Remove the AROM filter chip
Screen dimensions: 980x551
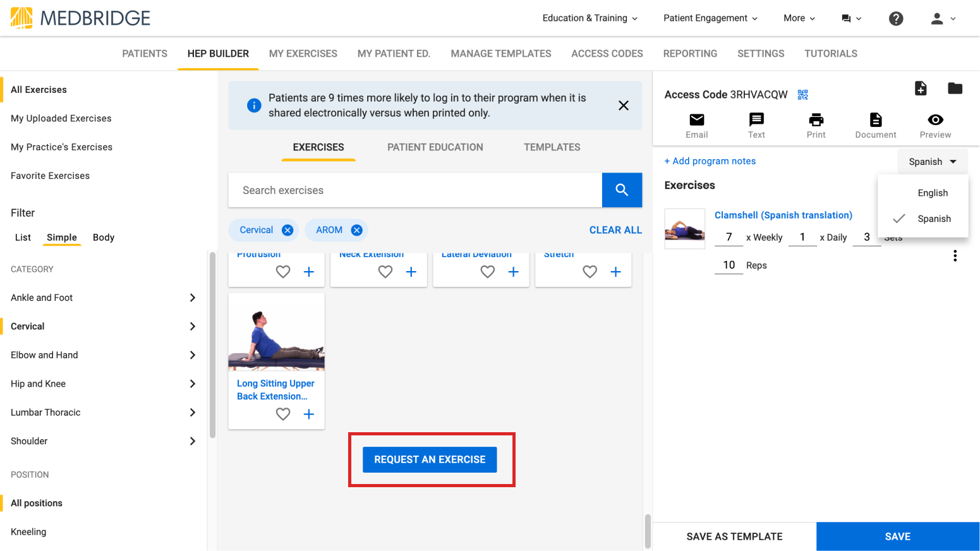(x=356, y=230)
